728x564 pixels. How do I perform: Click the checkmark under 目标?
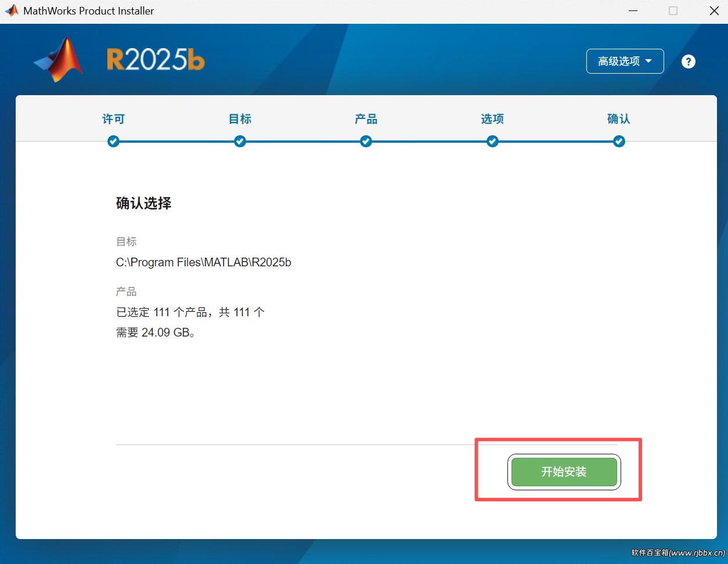click(x=240, y=141)
